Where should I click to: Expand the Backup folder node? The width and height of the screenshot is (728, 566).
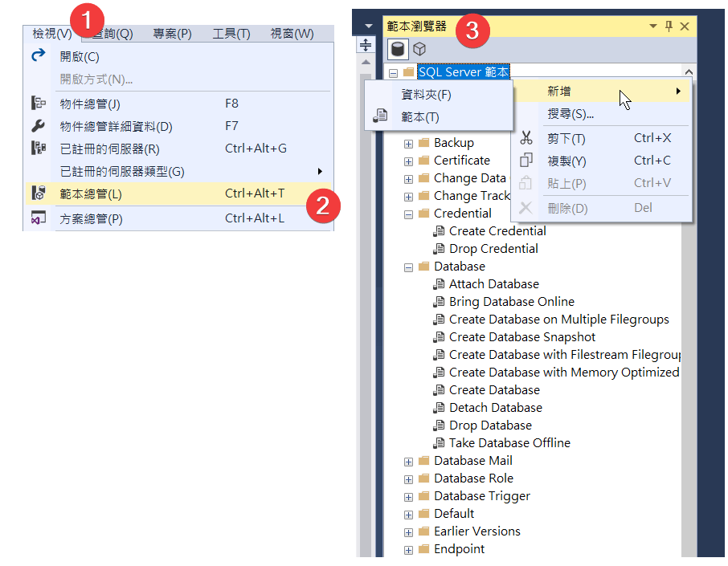(409, 143)
